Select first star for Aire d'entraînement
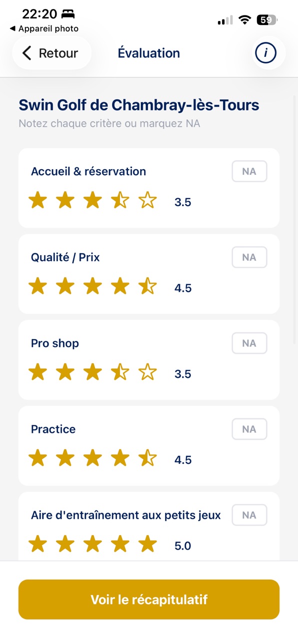The width and height of the screenshot is (298, 644). tap(37, 545)
